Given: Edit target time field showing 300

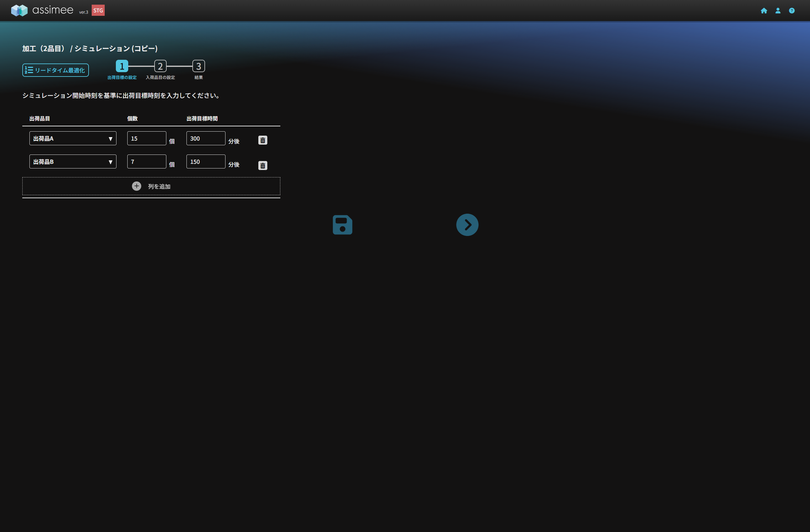Looking at the screenshot, I should click(206, 138).
